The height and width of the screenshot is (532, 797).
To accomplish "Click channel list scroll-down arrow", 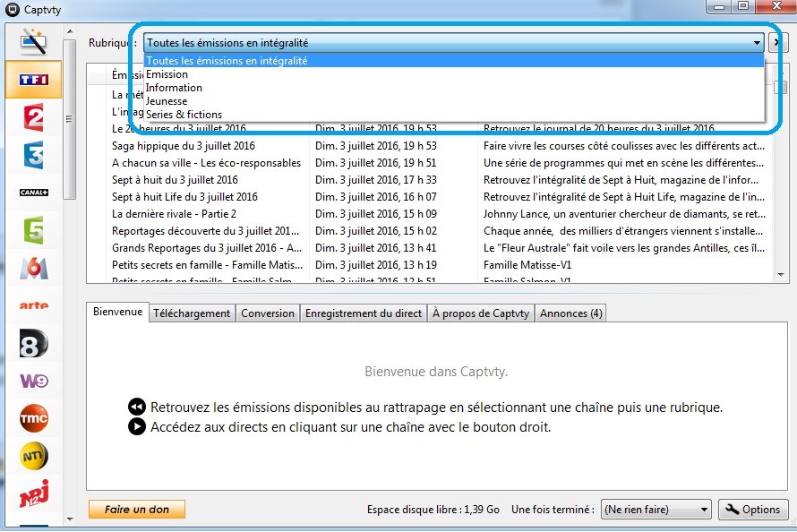I will pyautogui.click(x=70, y=519).
